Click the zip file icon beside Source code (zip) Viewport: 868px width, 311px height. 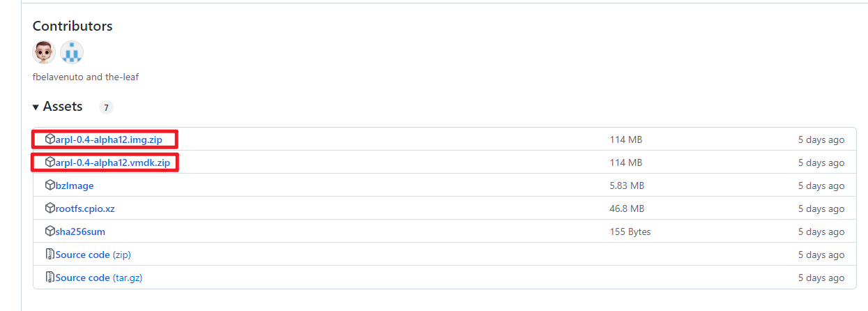point(50,255)
